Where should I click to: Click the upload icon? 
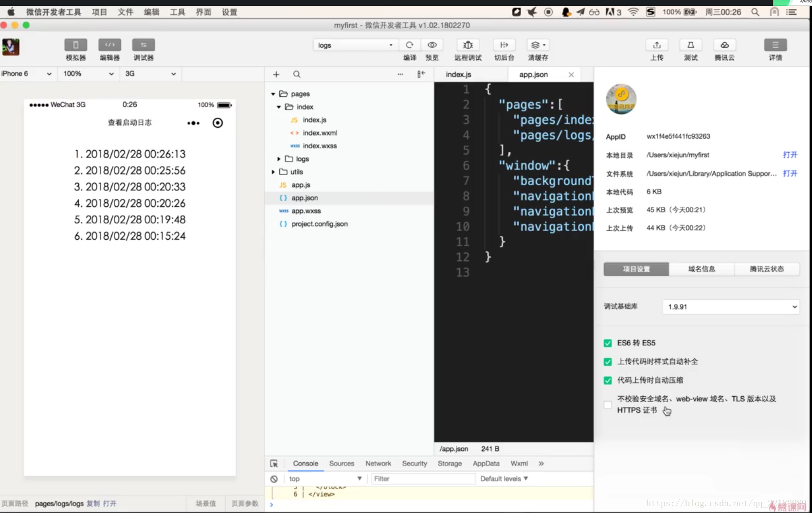pyautogui.click(x=657, y=45)
